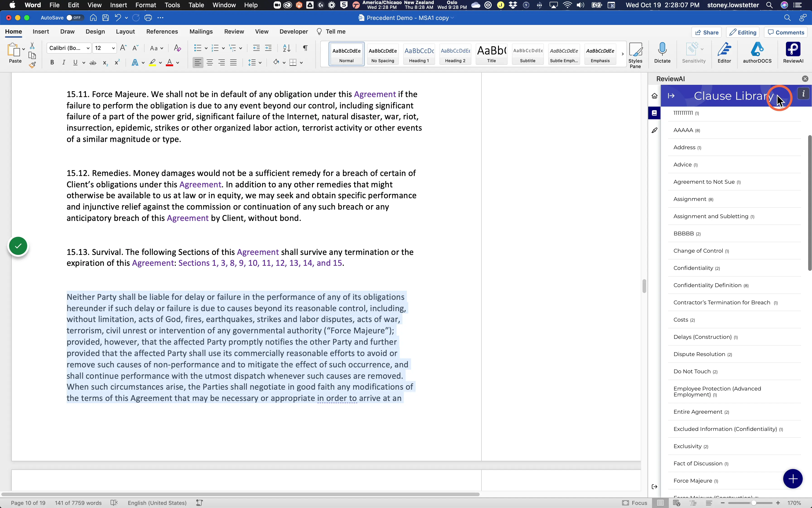
Task: Click the text highlight color button
Action: 153,63
